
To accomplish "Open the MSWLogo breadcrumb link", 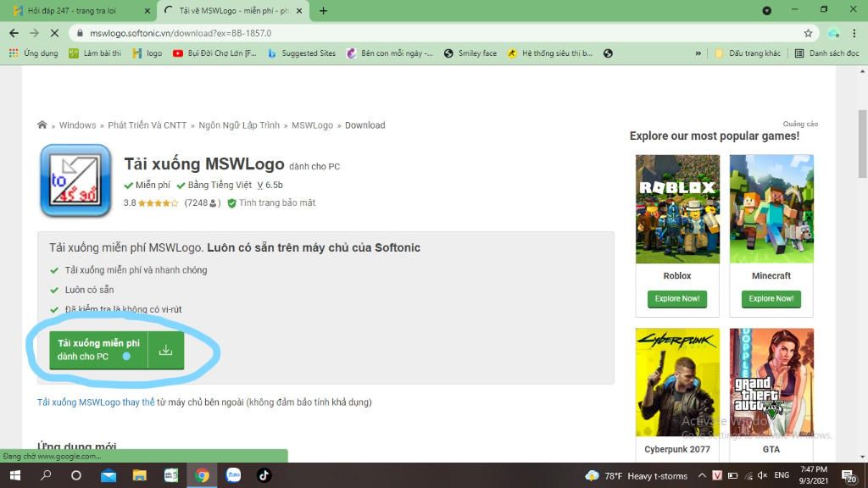I will pyautogui.click(x=312, y=125).
